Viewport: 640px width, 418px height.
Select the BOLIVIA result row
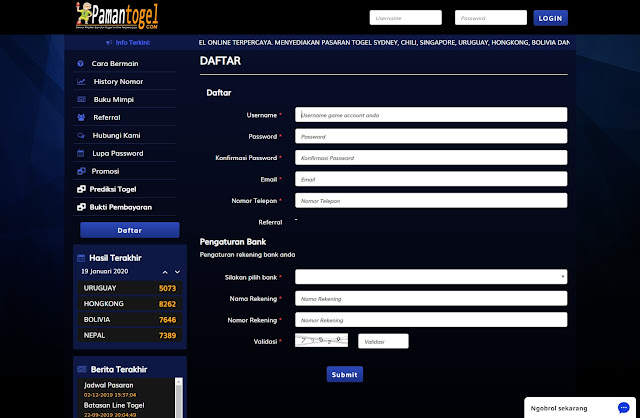point(130,320)
